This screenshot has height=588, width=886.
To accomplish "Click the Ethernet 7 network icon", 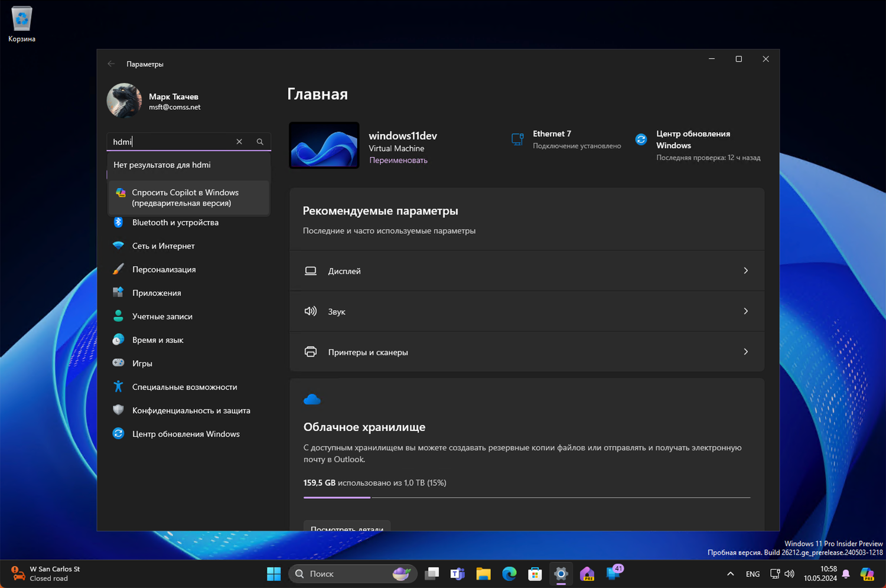I will point(517,139).
